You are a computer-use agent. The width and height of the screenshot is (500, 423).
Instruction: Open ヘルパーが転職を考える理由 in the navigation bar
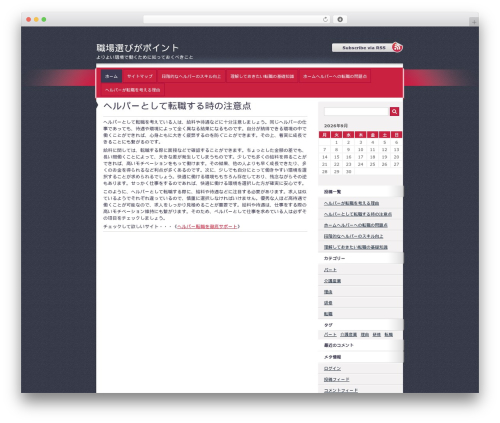[x=132, y=90]
